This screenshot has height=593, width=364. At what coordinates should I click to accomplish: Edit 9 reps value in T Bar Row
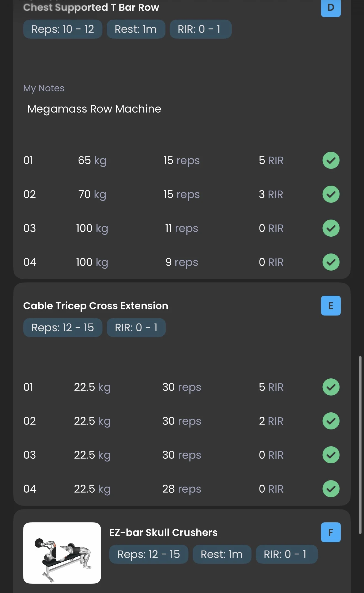pos(181,262)
